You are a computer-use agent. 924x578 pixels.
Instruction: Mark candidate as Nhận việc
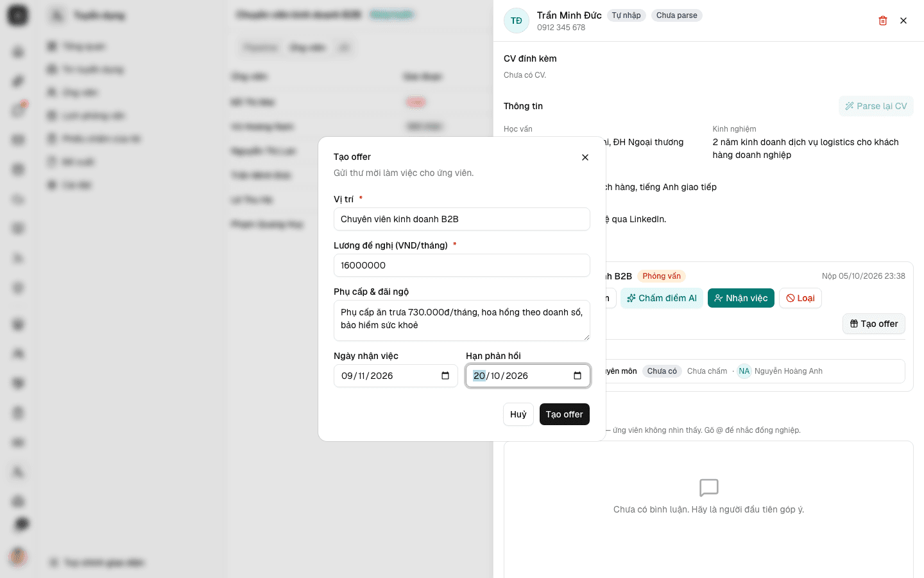(741, 298)
